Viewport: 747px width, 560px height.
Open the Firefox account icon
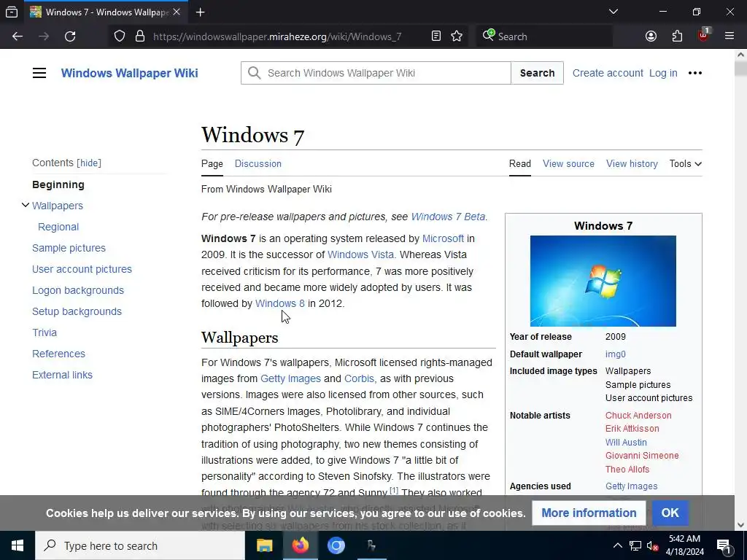651,36
